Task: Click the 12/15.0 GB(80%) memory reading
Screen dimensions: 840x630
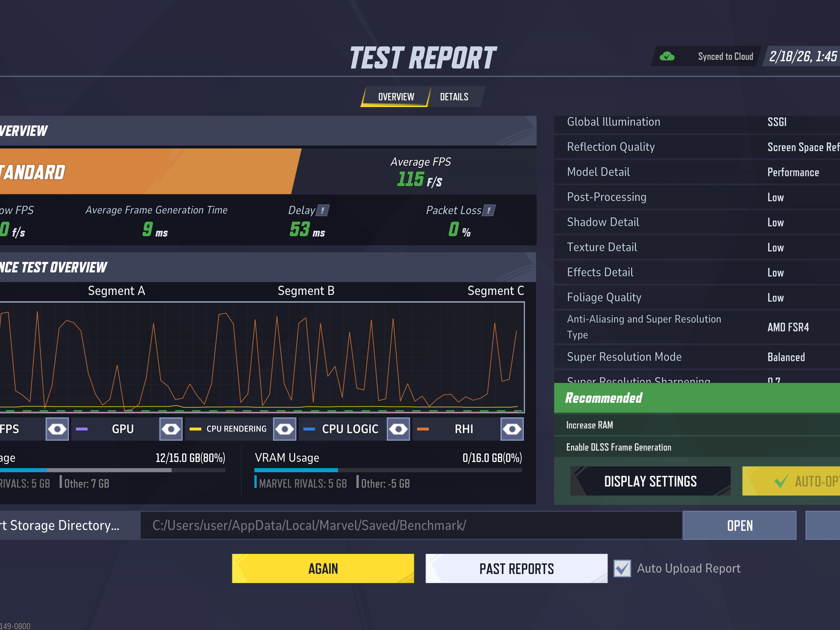Action: (190, 458)
